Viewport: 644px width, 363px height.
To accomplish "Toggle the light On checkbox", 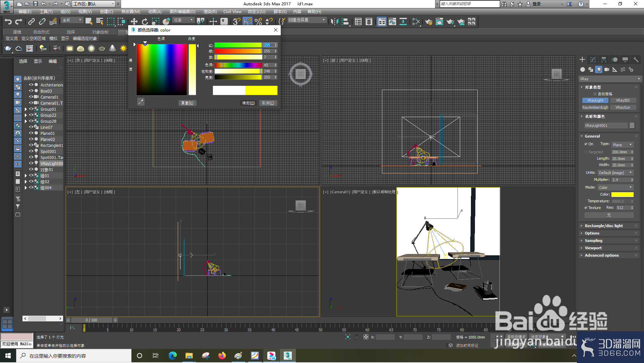I will pyautogui.click(x=586, y=144).
